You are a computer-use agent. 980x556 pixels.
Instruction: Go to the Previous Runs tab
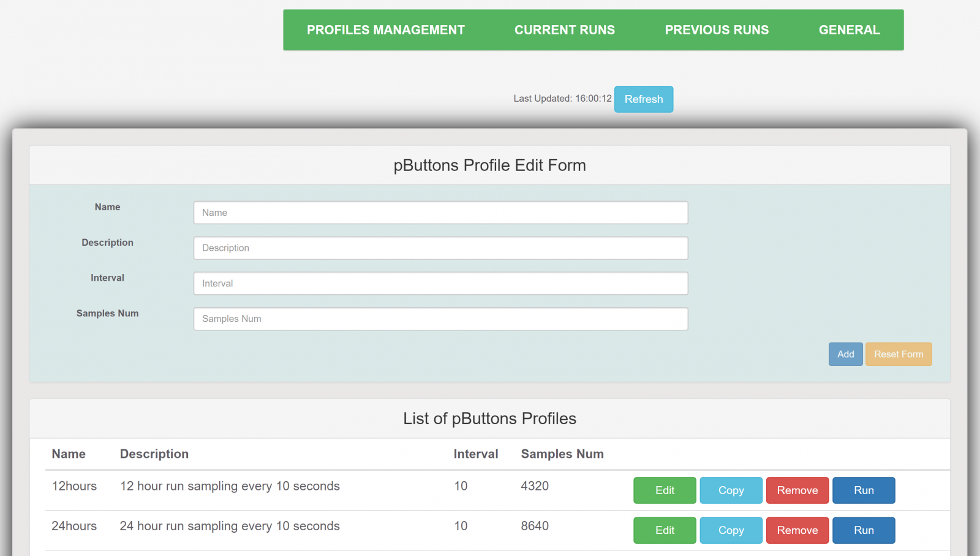pyautogui.click(x=717, y=30)
